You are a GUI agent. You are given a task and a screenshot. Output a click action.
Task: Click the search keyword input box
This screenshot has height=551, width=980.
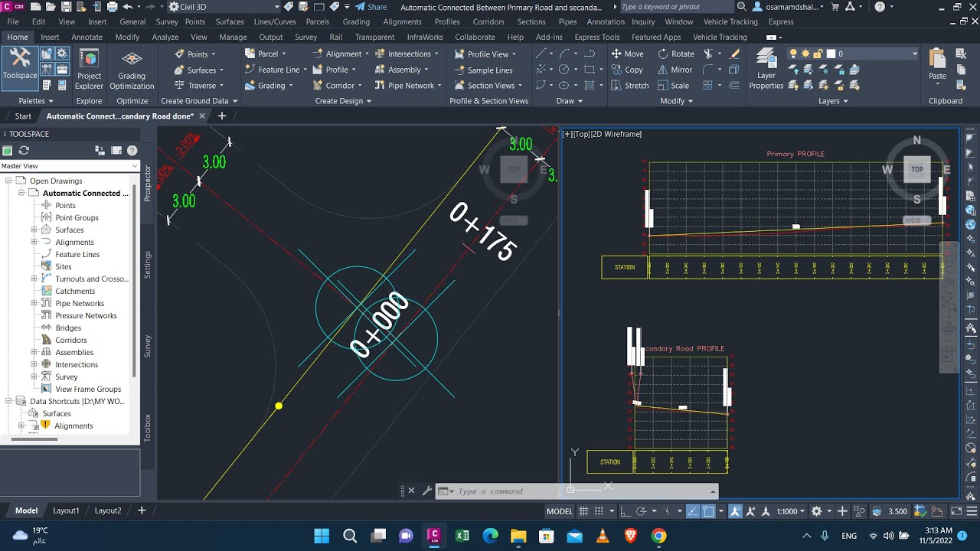point(675,7)
